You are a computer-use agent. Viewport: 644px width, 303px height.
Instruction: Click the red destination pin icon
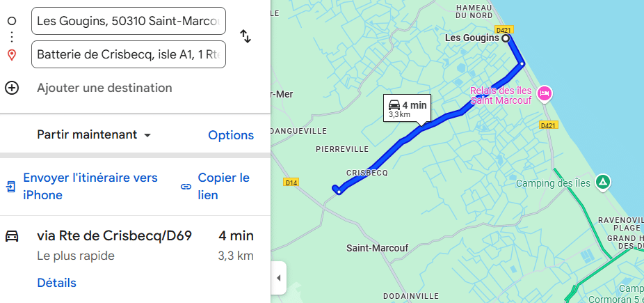click(12, 54)
